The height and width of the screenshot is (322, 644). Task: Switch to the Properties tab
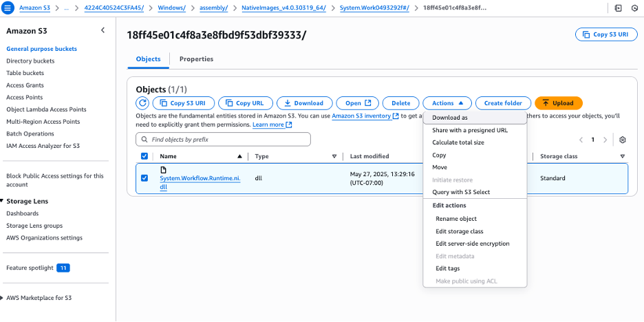point(196,59)
